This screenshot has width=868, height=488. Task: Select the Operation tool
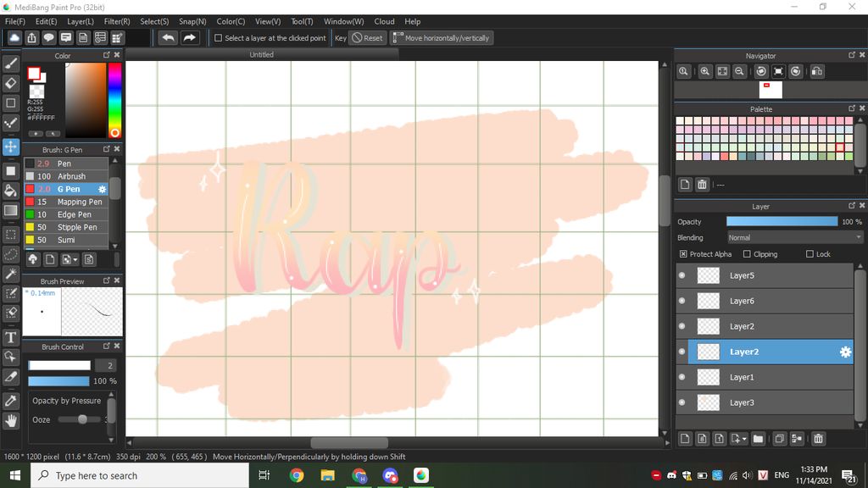(x=10, y=357)
